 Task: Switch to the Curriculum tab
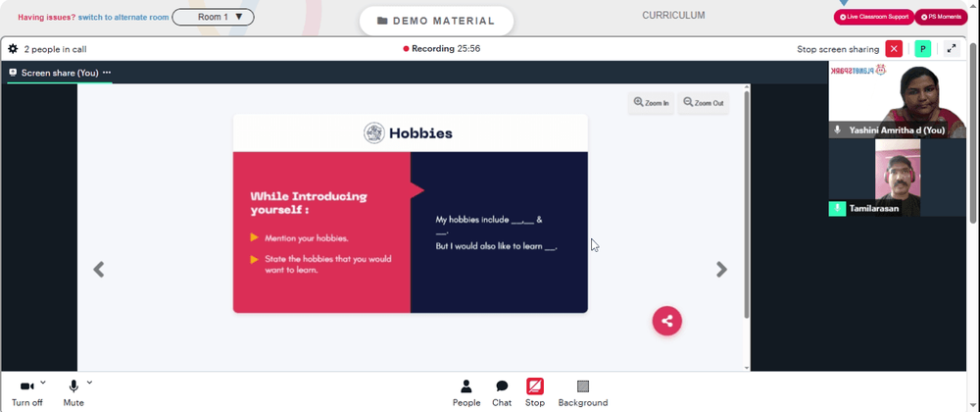(x=673, y=16)
